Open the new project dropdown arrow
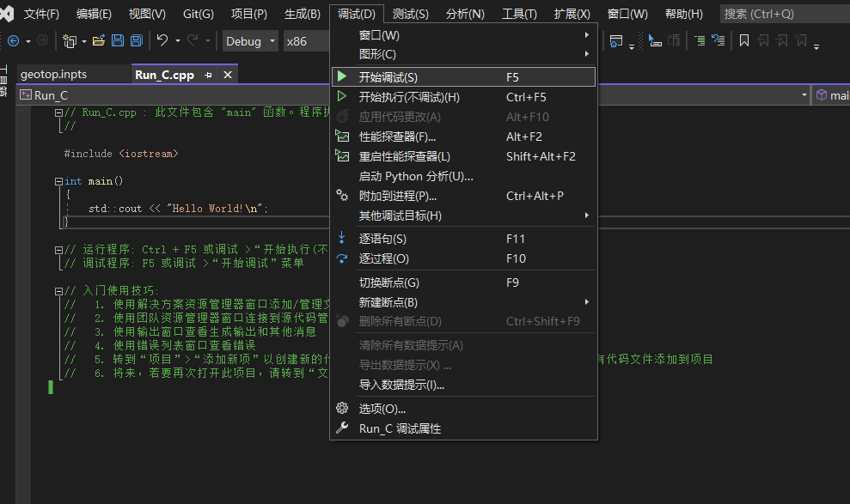850x504 pixels. [84, 41]
